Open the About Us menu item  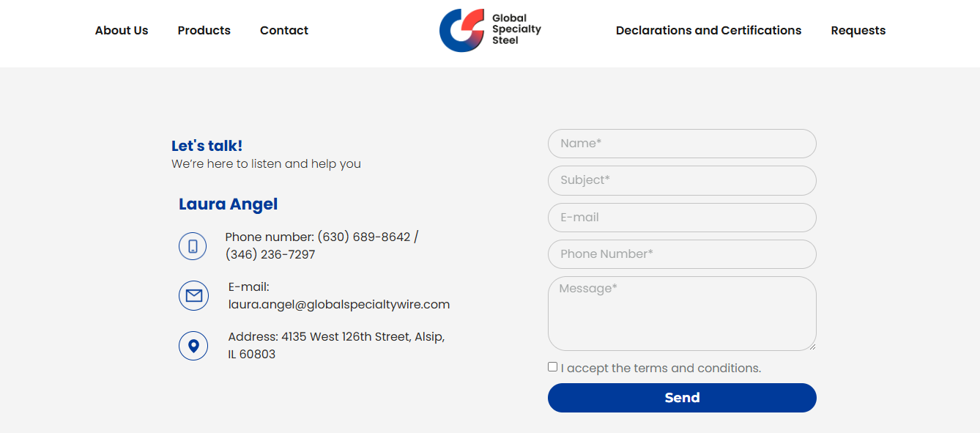[122, 31]
